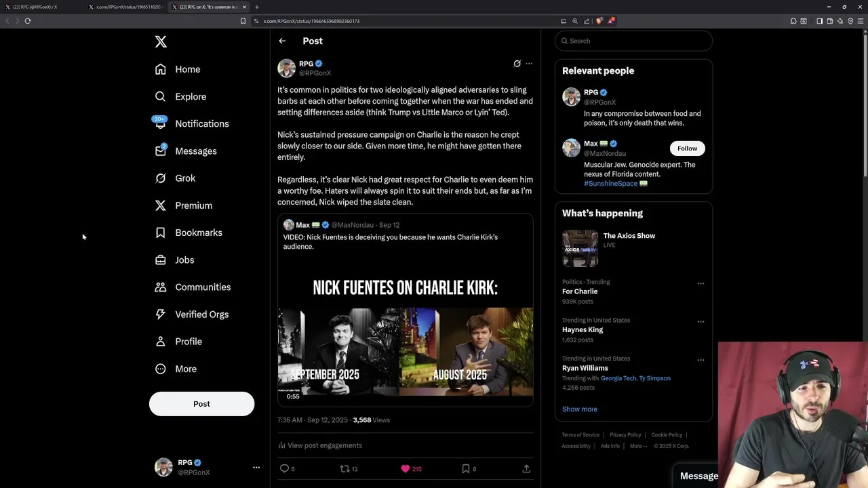Image resolution: width=868 pixels, height=488 pixels.
Task: Click the More circle icon in sidebar
Action: click(160, 369)
